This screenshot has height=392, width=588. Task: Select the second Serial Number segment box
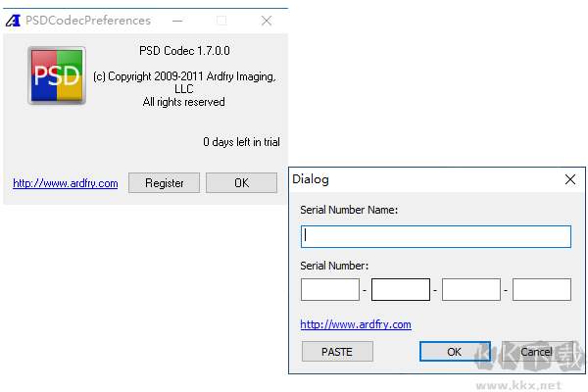(x=401, y=289)
